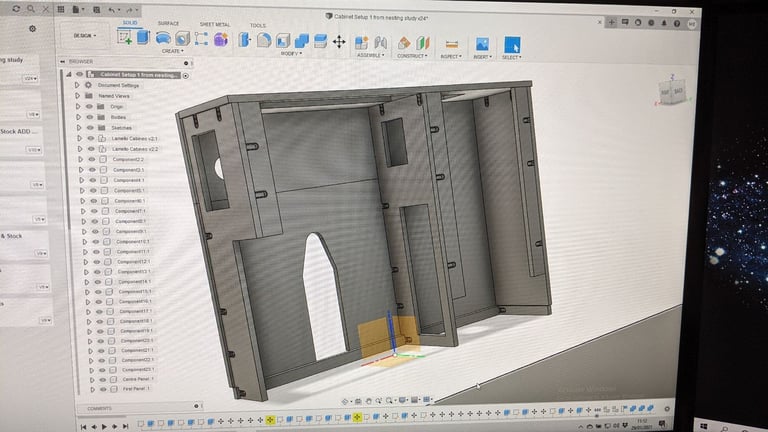This screenshot has width=768, height=432.
Task: Click timeline play button
Action: click(x=104, y=427)
